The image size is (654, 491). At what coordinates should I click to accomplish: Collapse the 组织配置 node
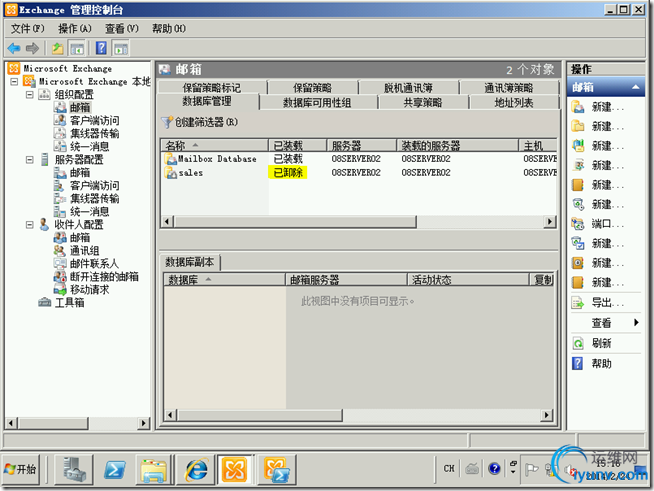pyautogui.click(x=30, y=95)
